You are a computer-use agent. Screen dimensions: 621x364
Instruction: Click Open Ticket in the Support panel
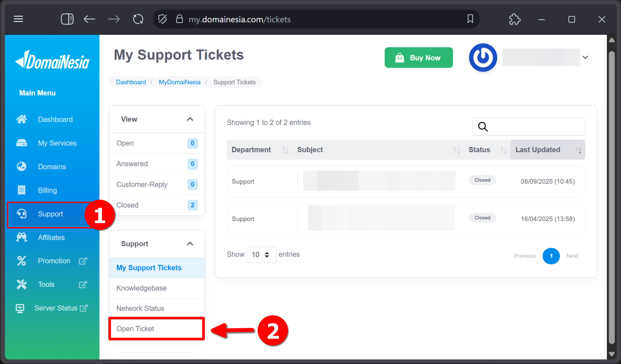tap(157, 329)
